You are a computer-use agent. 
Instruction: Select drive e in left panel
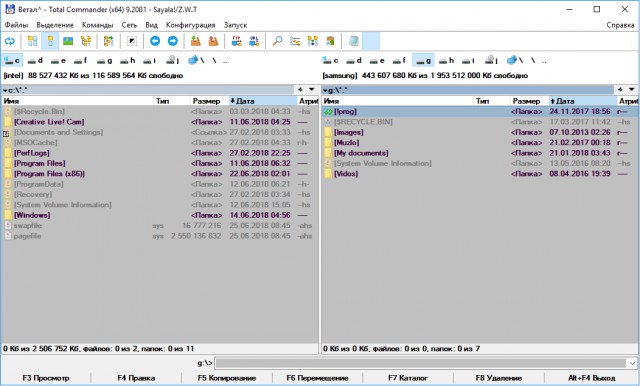[58, 61]
